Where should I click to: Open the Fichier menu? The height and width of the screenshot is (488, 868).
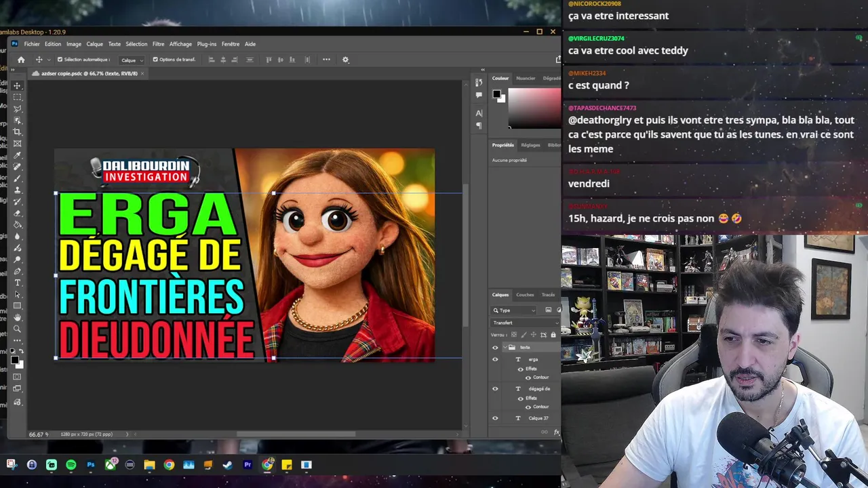coord(32,44)
